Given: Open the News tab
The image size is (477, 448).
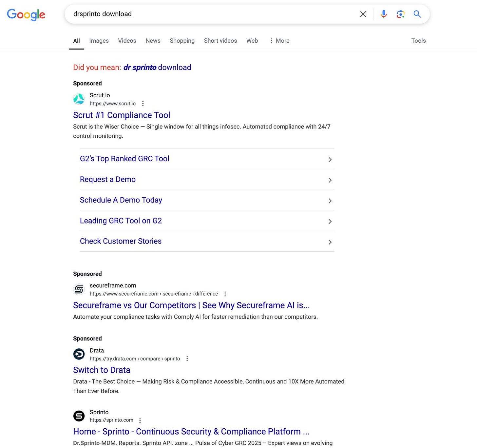Looking at the screenshot, I should pyautogui.click(x=153, y=41).
